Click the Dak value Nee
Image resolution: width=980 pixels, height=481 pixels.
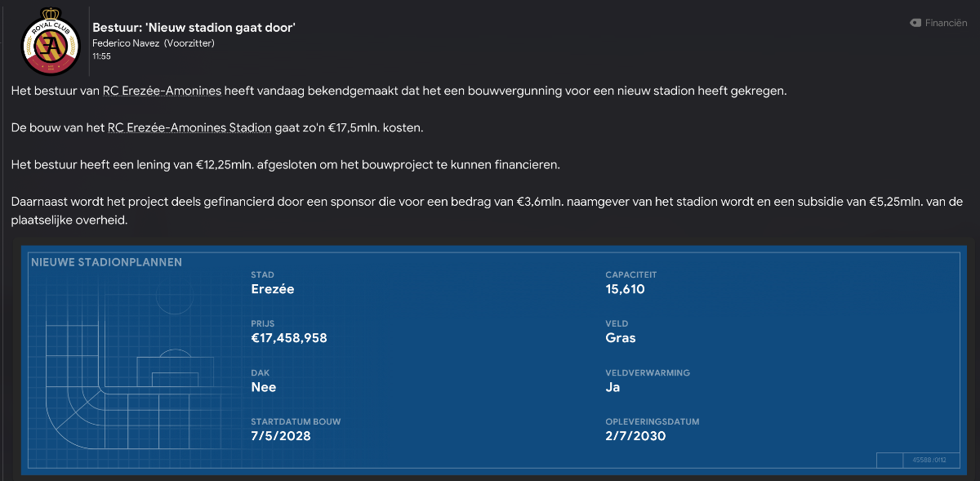click(x=263, y=387)
